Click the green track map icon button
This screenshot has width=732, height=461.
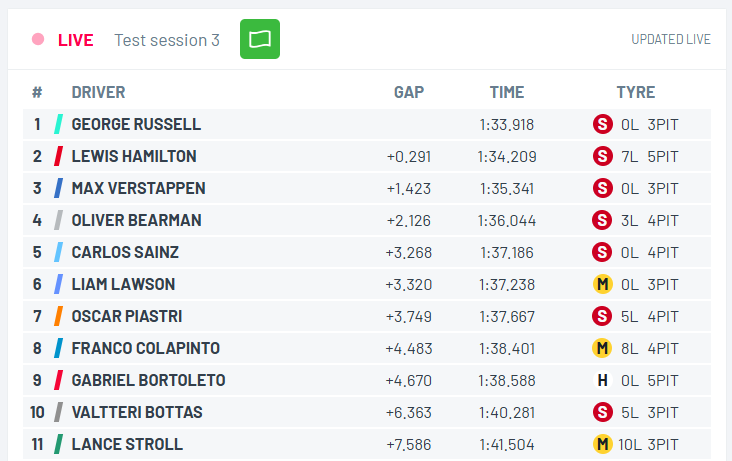click(x=260, y=39)
